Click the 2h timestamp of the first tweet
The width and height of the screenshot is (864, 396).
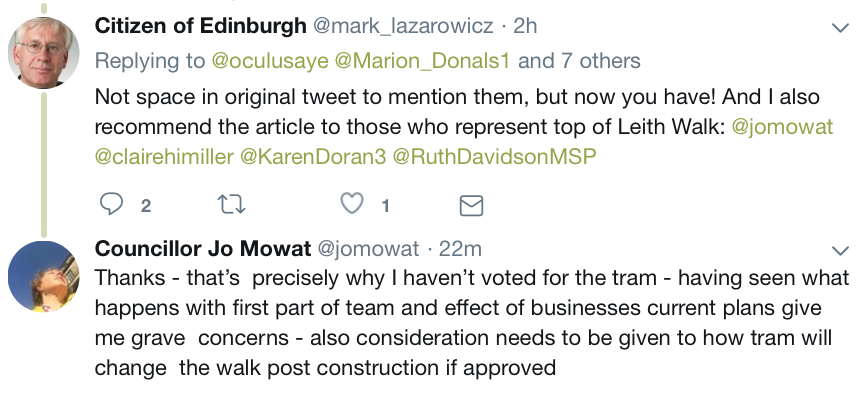click(x=525, y=25)
